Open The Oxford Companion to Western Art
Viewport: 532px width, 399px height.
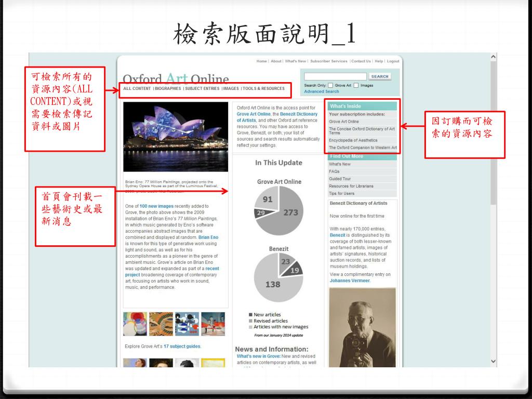click(362, 148)
